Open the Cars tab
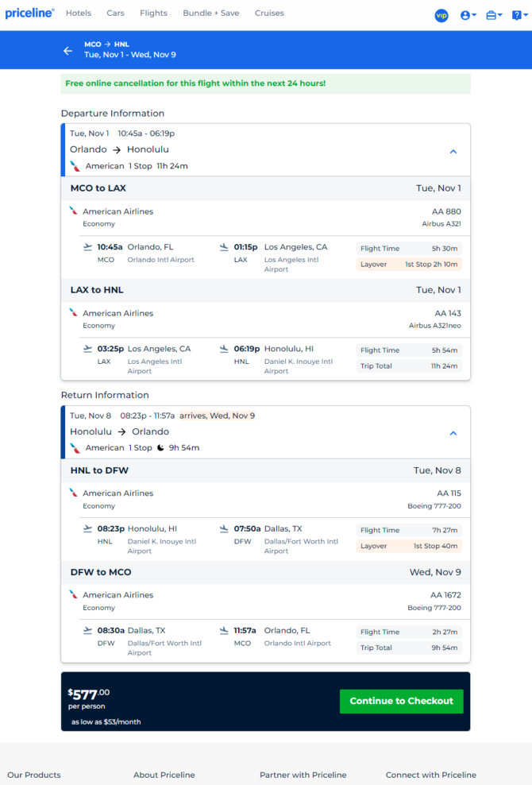 [115, 13]
